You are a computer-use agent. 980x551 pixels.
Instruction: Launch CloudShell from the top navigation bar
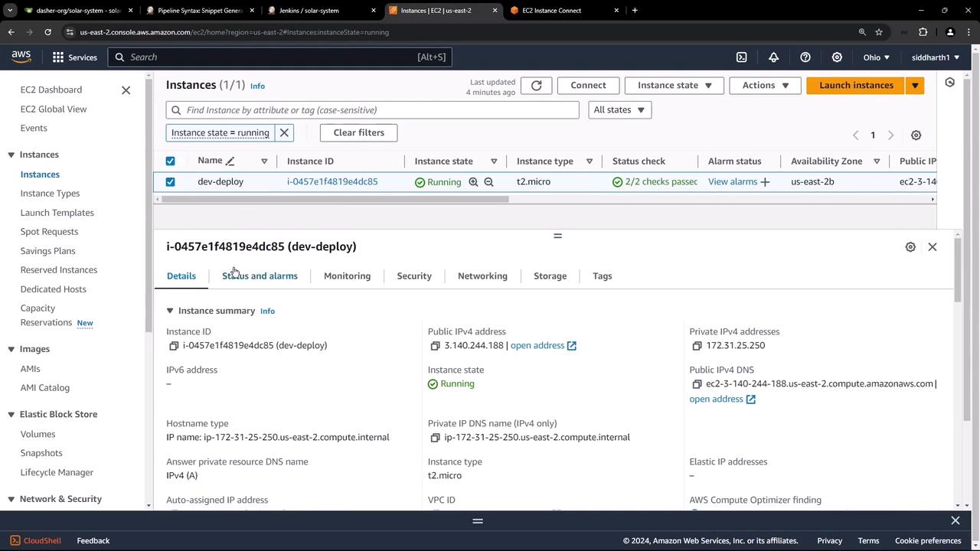tap(741, 57)
